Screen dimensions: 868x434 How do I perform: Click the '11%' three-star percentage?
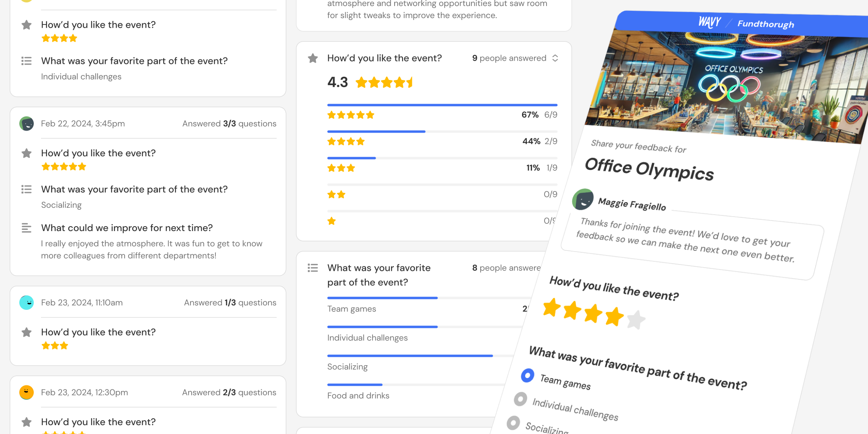533,168
